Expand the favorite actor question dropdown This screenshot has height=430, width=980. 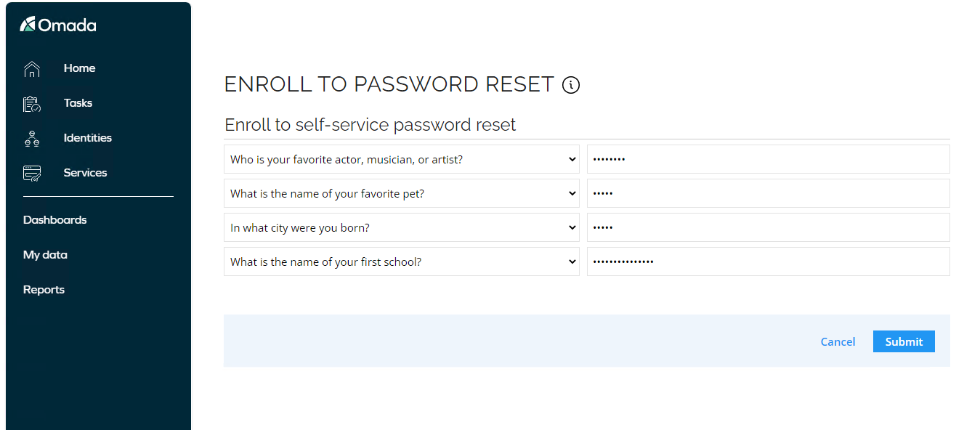402,159
